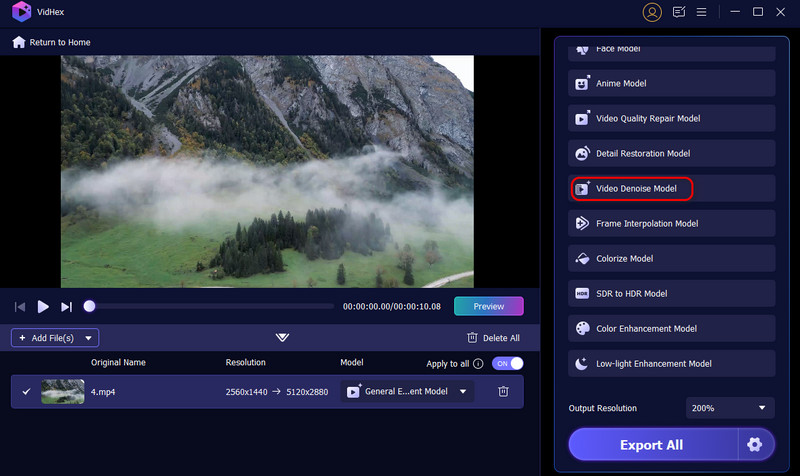Open export settings gear icon
This screenshot has height=476, width=800.
(755, 445)
